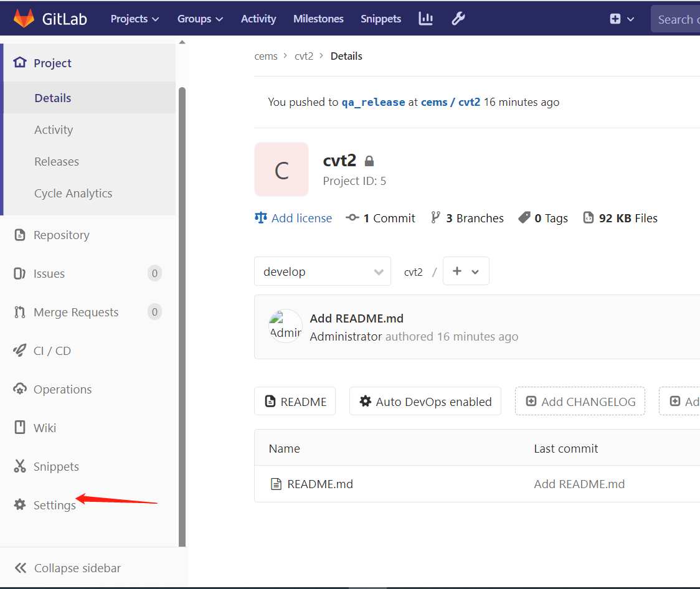Click the Project ID: 5 text
Viewport: 700px width, 589px height.
pyautogui.click(x=354, y=181)
